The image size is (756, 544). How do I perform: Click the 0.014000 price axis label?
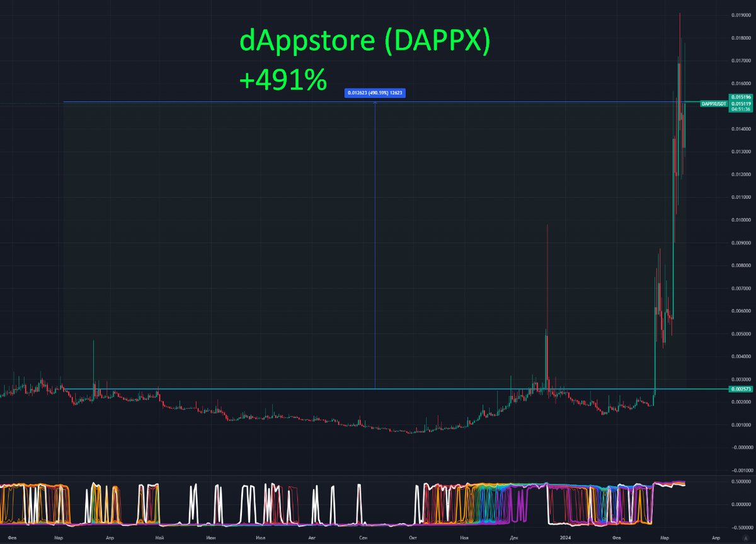[742, 129]
